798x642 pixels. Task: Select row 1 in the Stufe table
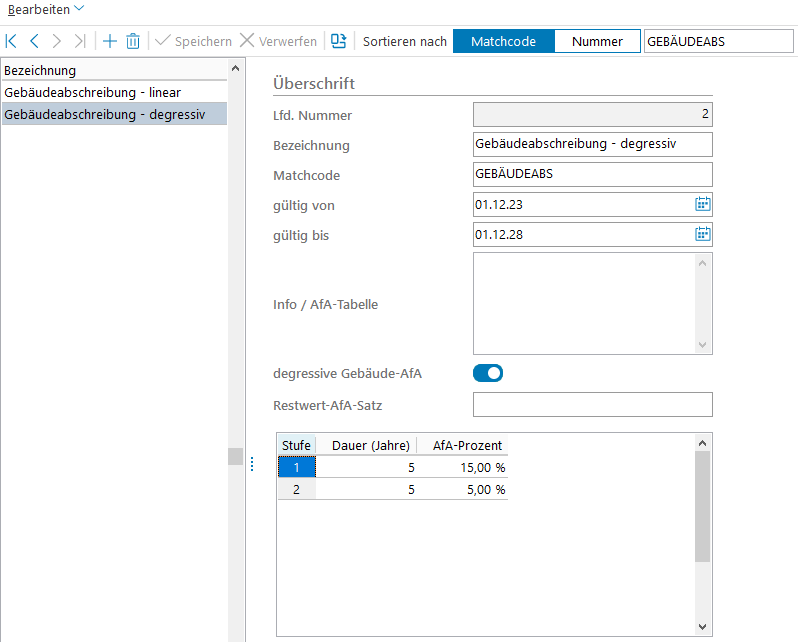click(296, 467)
